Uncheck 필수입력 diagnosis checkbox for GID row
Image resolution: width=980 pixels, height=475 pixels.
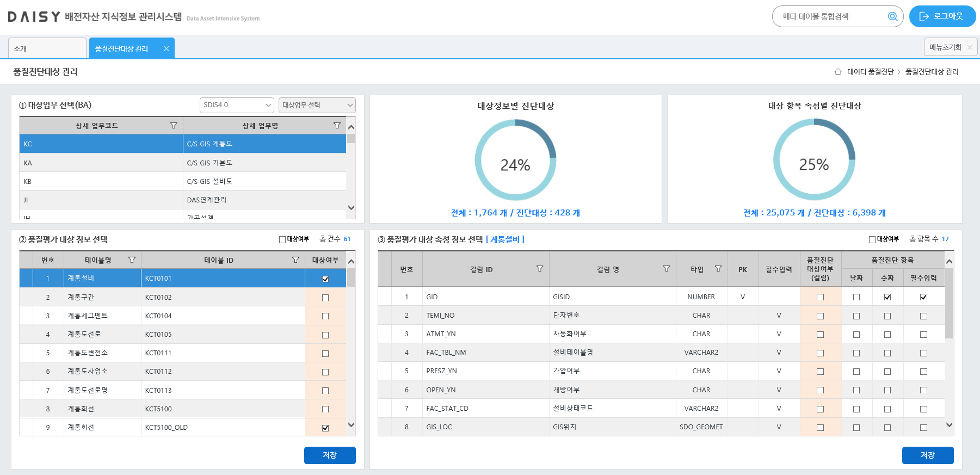click(923, 297)
